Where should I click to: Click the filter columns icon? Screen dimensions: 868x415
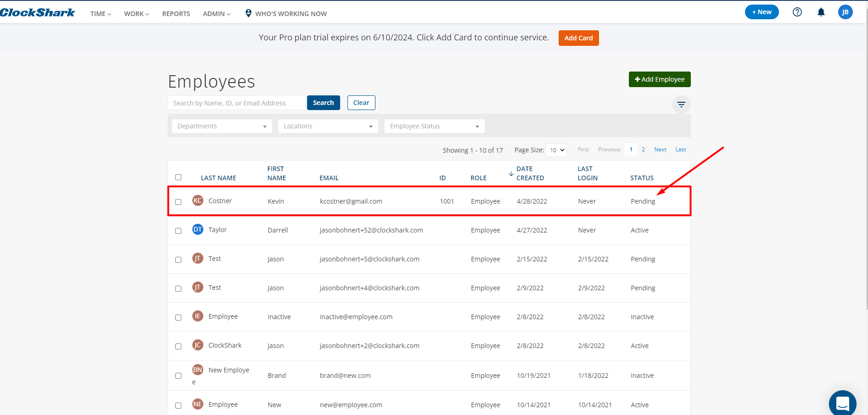(x=681, y=105)
